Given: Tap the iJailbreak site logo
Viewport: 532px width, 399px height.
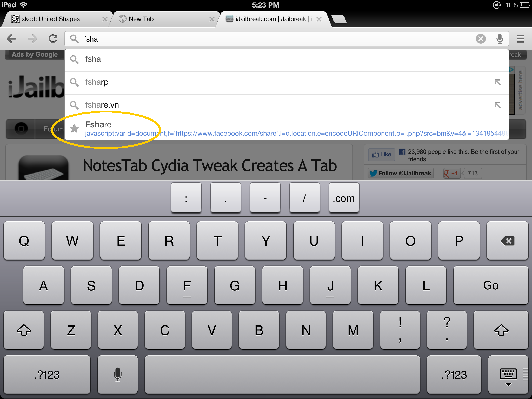Looking at the screenshot, I should coord(36,87).
